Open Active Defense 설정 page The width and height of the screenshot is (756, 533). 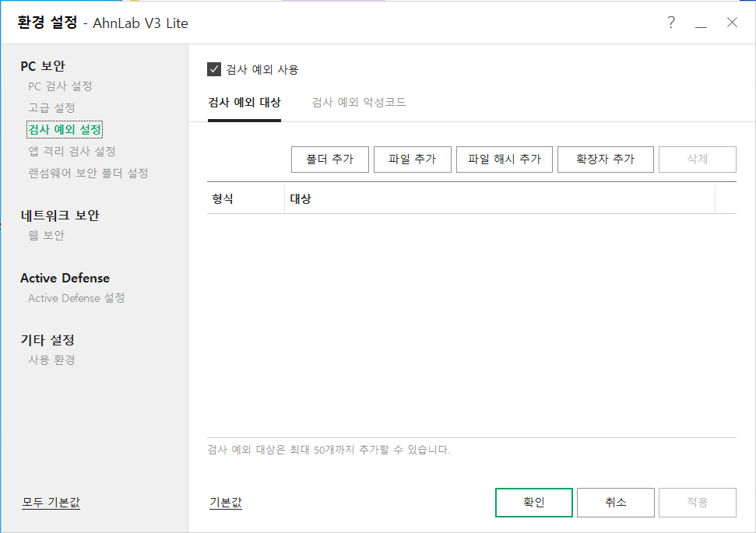pos(76,298)
